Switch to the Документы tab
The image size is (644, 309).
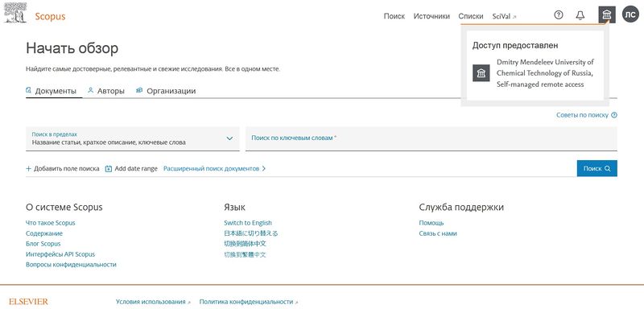tap(52, 91)
